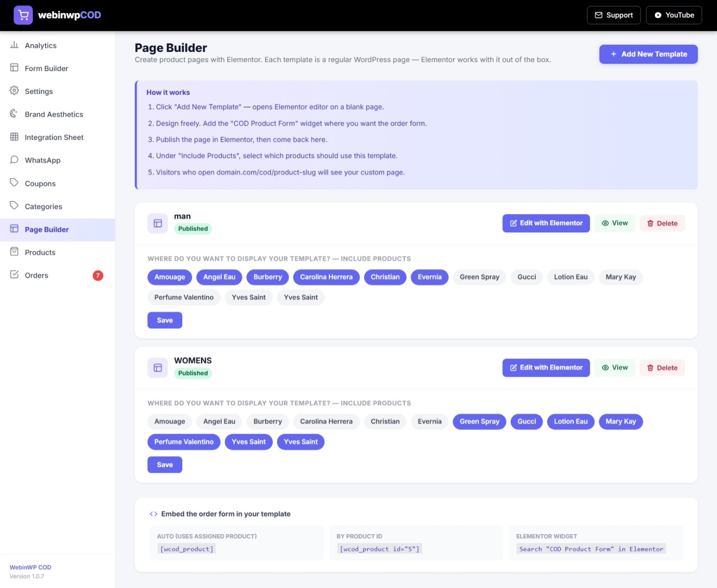Click the Form Builder sidebar icon
This screenshot has width=717, height=588.
(x=15, y=68)
